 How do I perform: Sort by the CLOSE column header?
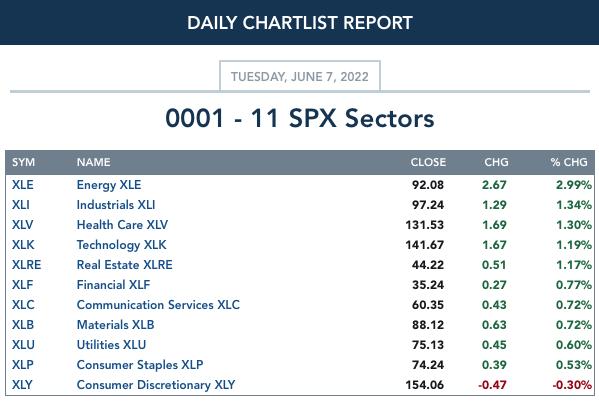tap(428, 162)
